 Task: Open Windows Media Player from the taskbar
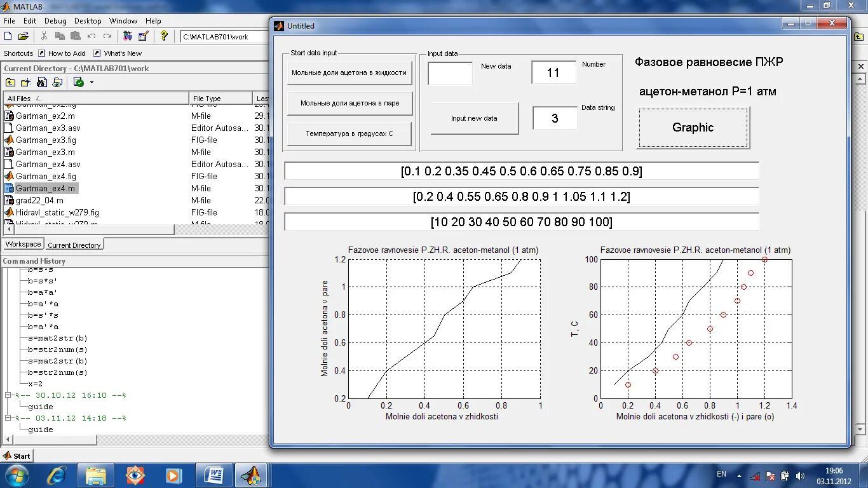coord(174,475)
